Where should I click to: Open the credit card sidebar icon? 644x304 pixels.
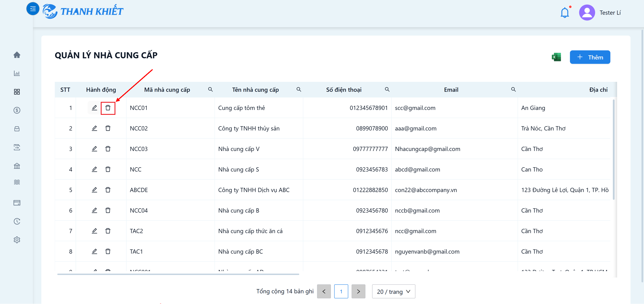[x=17, y=203]
